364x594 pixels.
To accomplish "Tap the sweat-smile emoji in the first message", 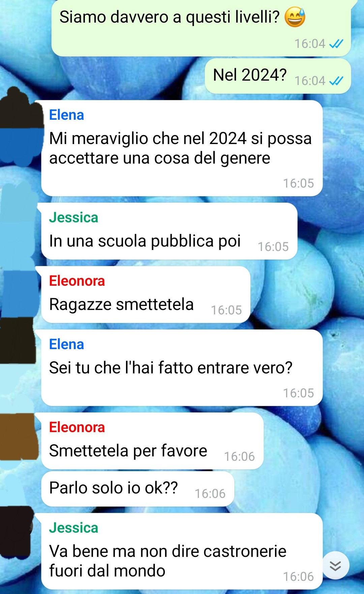I will (295, 17).
